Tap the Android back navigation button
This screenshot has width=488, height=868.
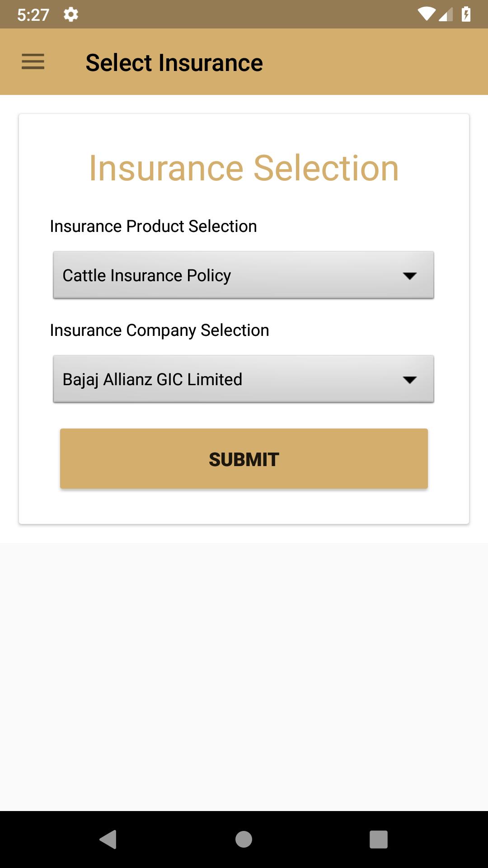[x=108, y=840]
